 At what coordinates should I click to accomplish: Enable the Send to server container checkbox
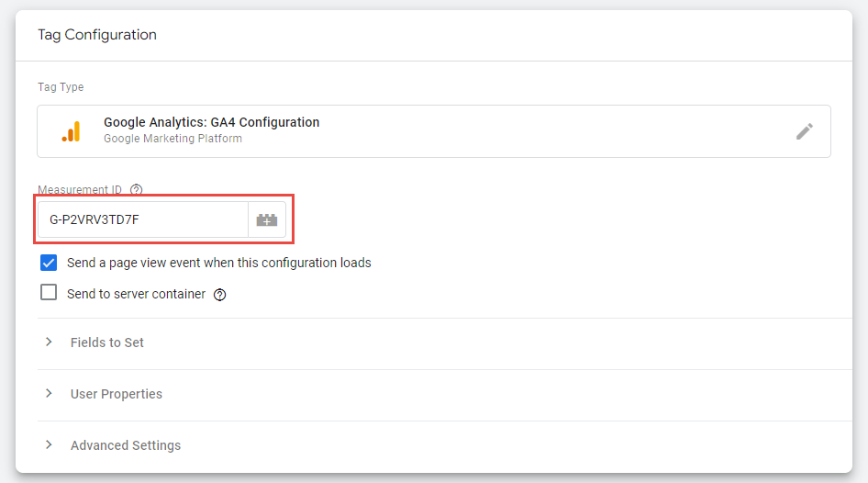point(49,294)
